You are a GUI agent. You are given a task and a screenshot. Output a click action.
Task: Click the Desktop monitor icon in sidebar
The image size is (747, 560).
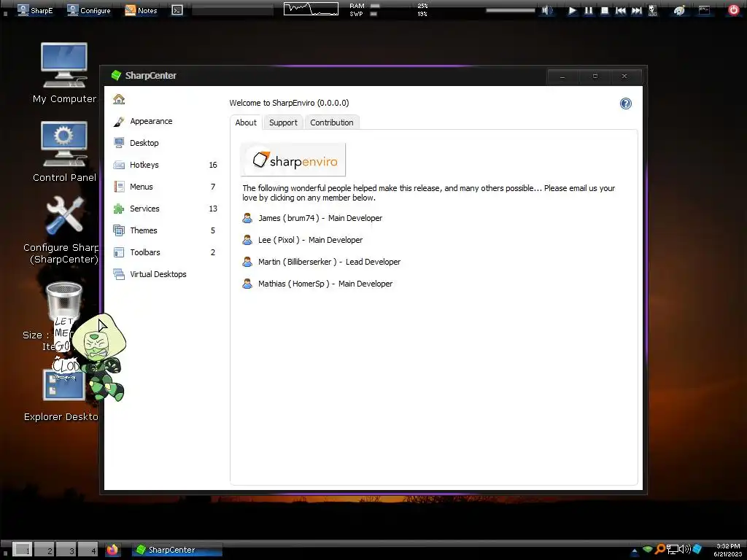click(x=119, y=143)
